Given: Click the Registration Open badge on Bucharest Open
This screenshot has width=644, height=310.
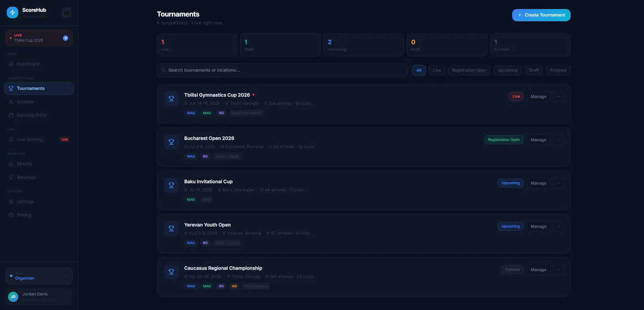Looking at the screenshot, I should pyautogui.click(x=504, y=140).
